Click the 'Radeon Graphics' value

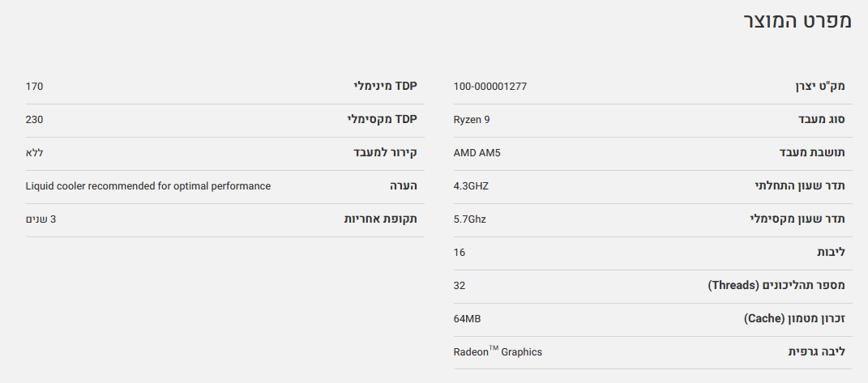point(498,351)
